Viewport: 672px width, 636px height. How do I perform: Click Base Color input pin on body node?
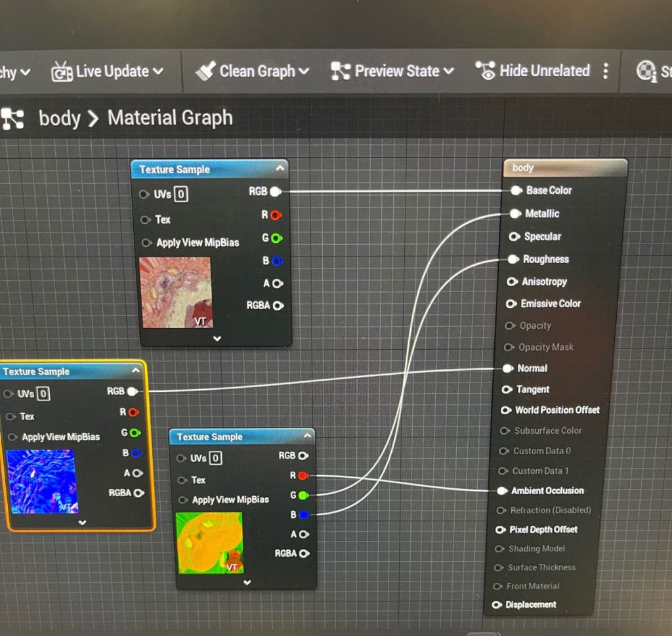click(x=516, y=190)
